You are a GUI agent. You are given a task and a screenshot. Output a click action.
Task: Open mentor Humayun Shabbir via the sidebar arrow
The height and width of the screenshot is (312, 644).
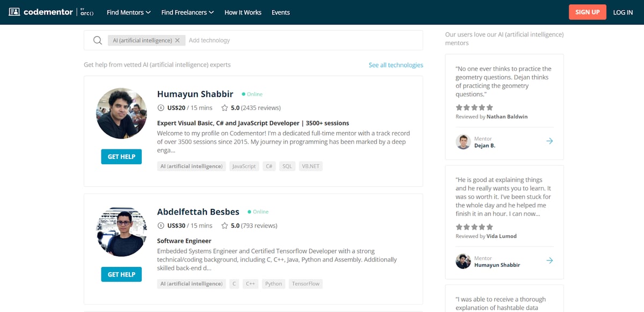(550, 260)
